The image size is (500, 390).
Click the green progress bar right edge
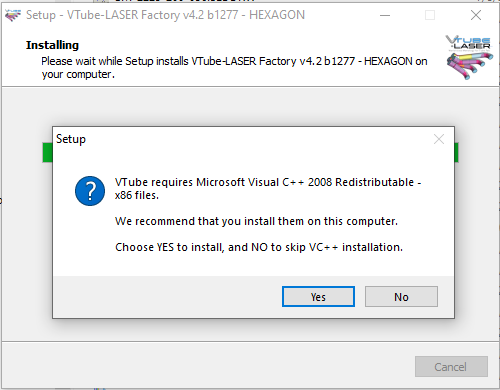[x=456, y=152]
